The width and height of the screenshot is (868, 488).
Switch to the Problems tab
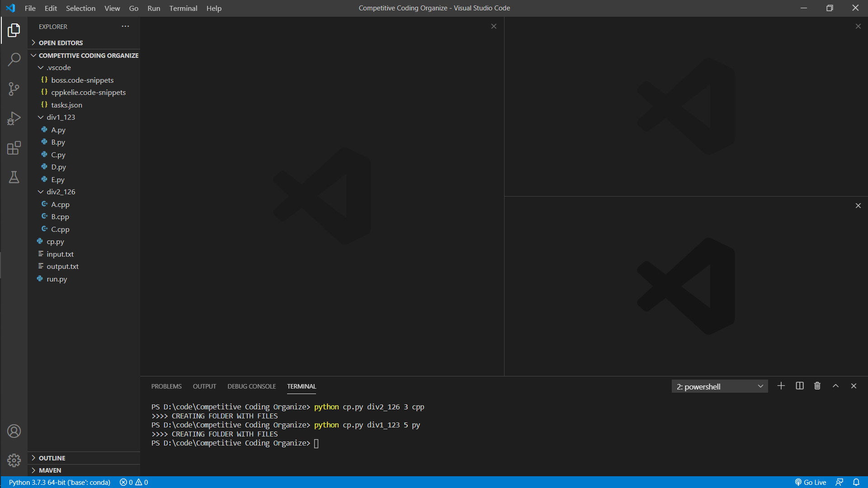click(x=166, y=386)
